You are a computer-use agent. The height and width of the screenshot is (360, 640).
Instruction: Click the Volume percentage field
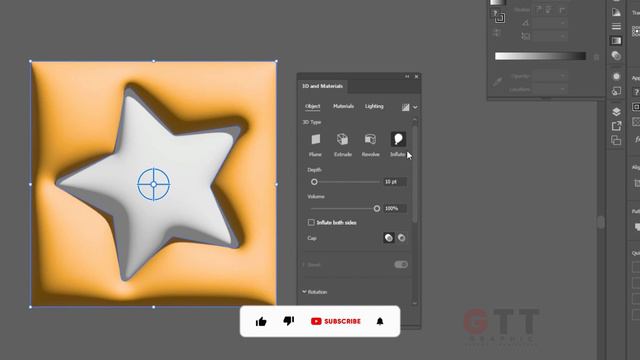pyautogui.click(x=395, y=209)
